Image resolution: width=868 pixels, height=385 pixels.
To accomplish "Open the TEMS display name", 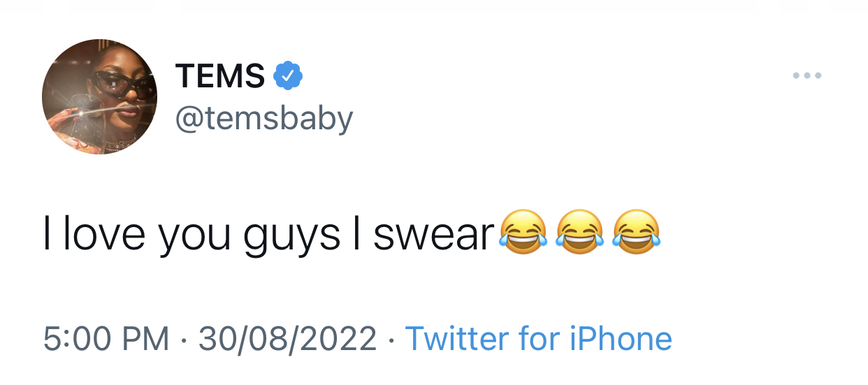I will tap(219, 75).
